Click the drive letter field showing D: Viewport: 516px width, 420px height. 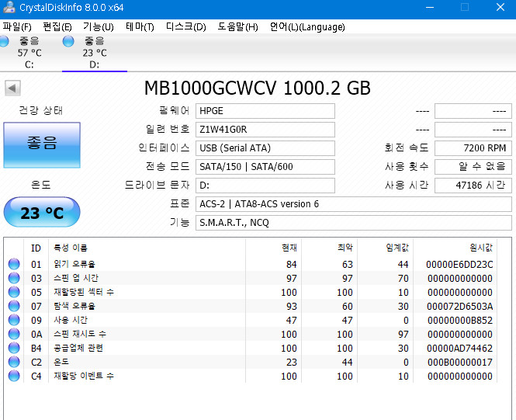(265, 186)
